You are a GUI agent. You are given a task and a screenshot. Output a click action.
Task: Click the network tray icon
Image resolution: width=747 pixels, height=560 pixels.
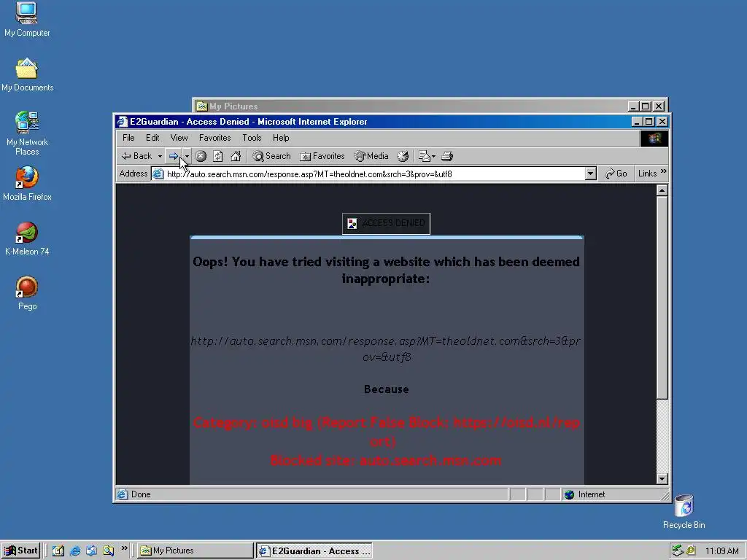(x=678, y=551)
